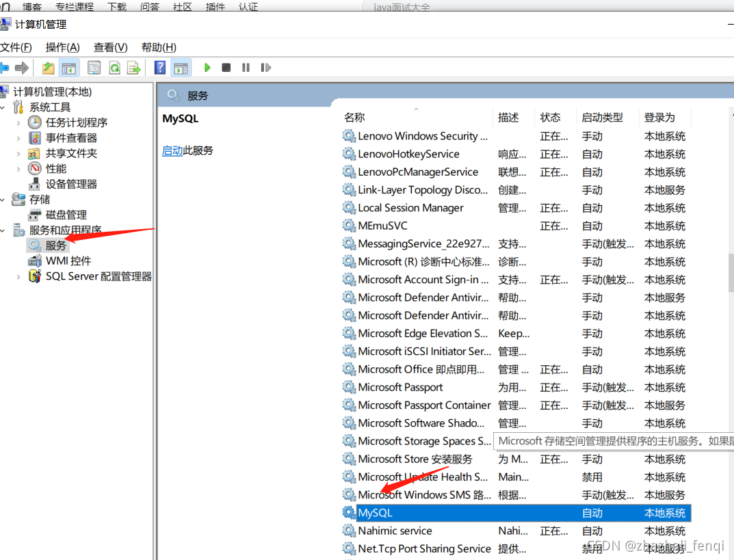
Task: Click the gear icon beside MySQL
Action: 349,513
